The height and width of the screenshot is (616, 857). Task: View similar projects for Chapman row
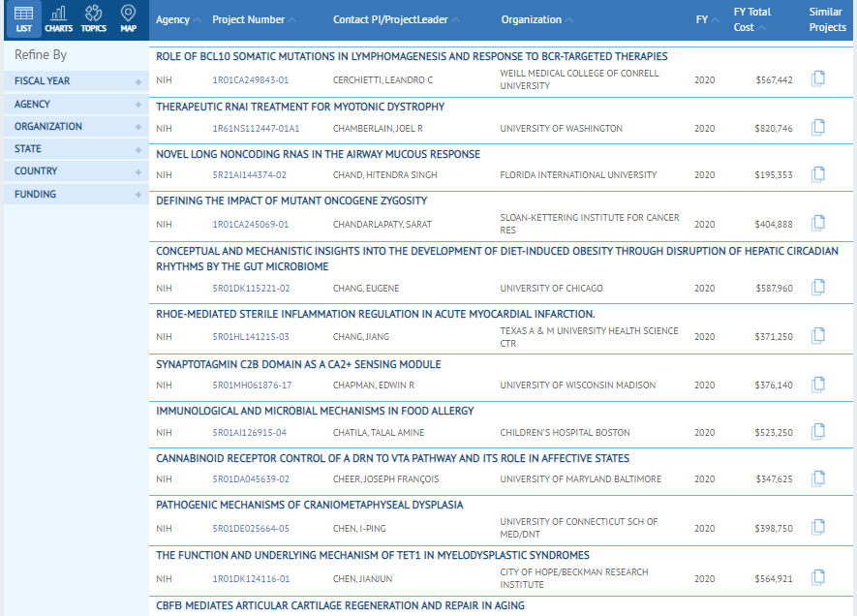click(x=818, y=385)
